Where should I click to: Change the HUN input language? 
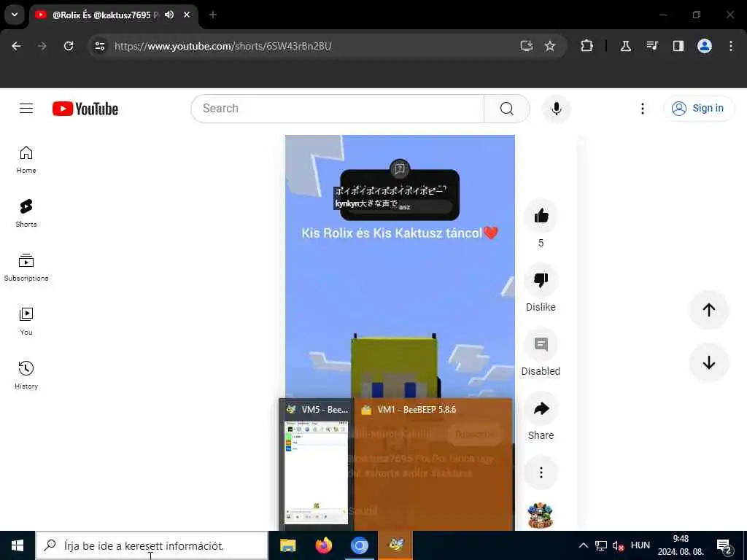point(640,545)
